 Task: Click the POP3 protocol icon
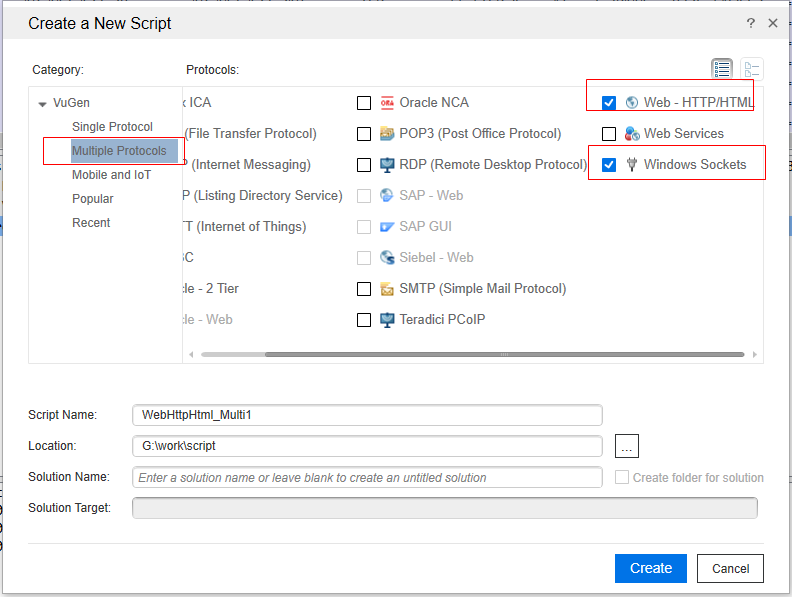pyautogui.click(x=387, y=134)
